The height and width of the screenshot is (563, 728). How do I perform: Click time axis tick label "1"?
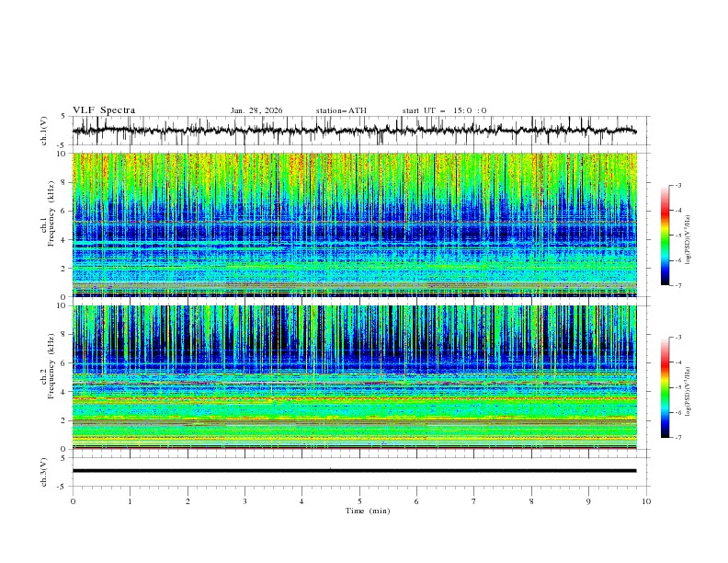tap(130, 501)
